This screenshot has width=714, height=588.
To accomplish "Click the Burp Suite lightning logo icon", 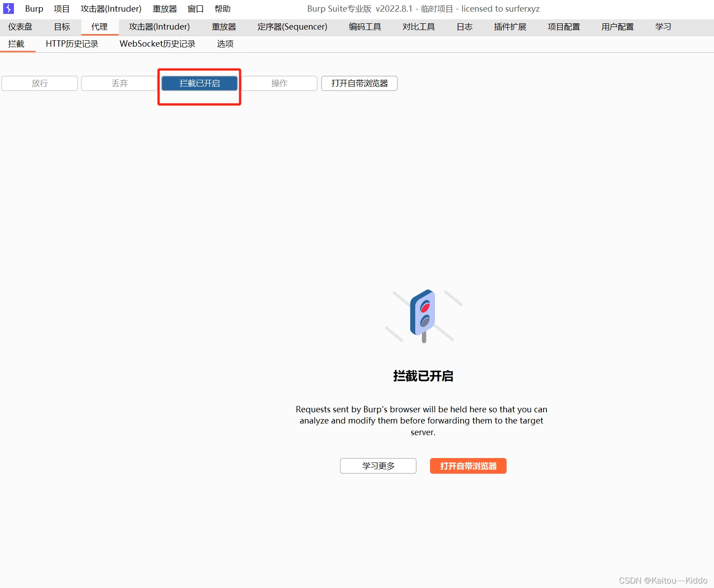I will click(x=9, y=9).
